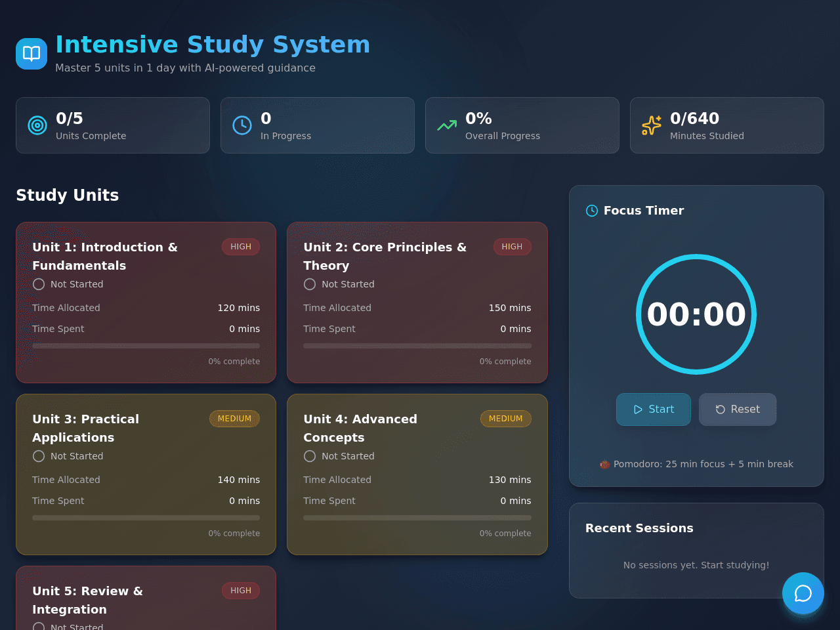Click Unit 3's 140 mins allocated value

point(239,480)
